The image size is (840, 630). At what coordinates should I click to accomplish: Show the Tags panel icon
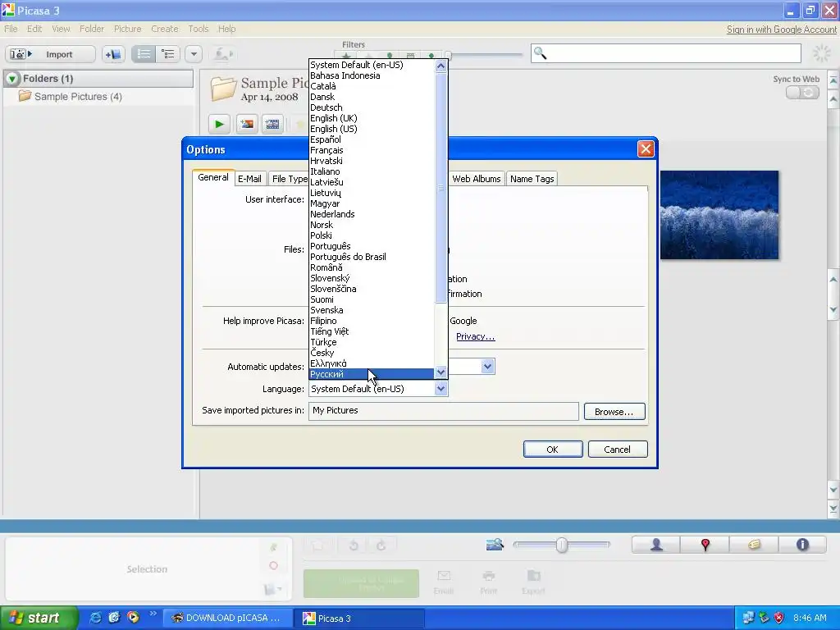[754, 545]
